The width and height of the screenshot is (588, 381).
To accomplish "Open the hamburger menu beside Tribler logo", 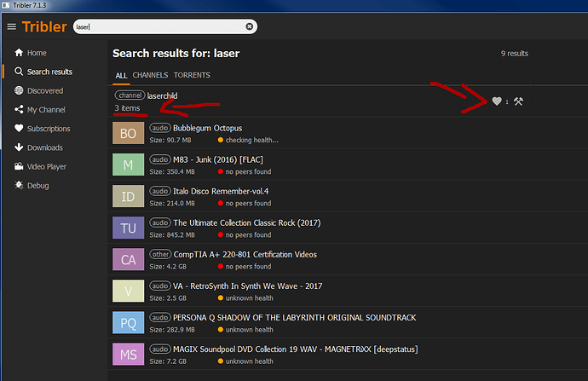I will point(11,26).
